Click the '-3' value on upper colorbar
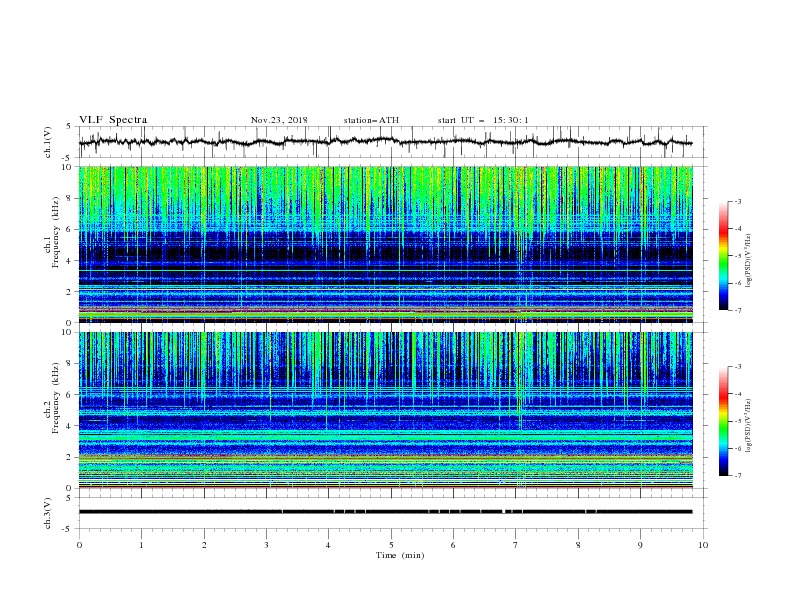The image size is (792, 612). point(737,201)
